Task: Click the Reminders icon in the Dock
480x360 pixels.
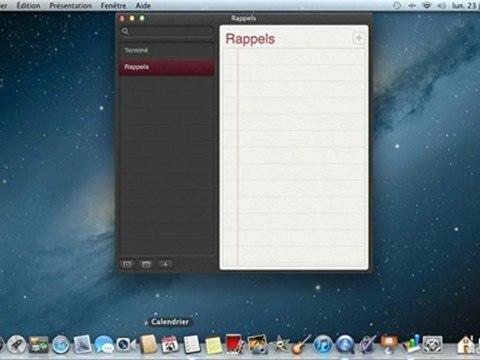Action: [x=192, y=344]
